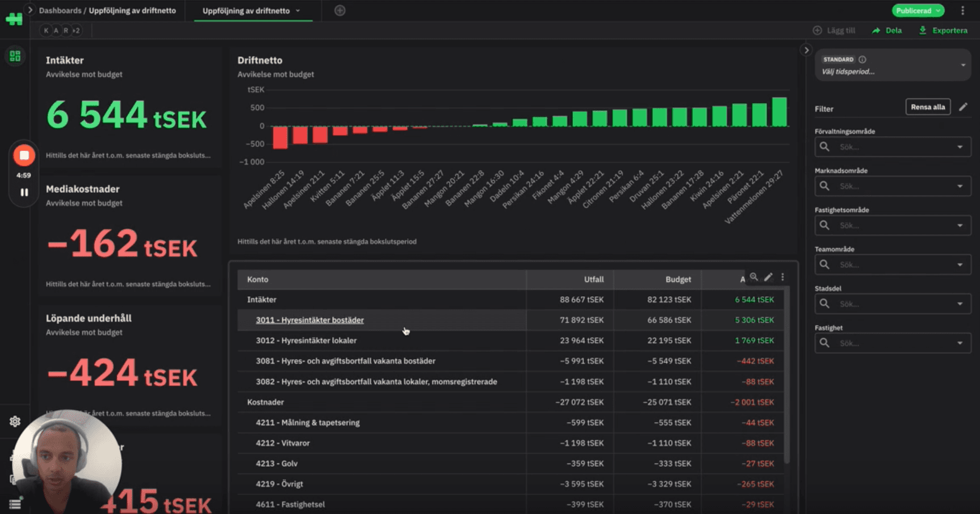
Task: Select the 4611 - Fastighetsel row
Action: coord(510,504)
